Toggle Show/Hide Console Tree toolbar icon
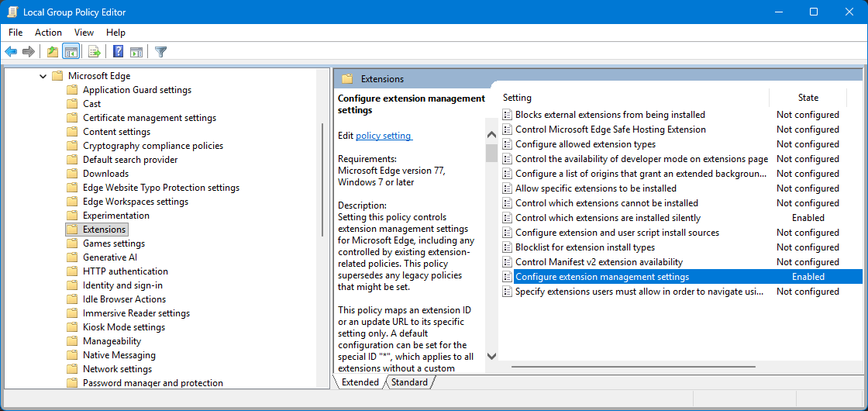 pyautogui.click(x=71, y=52)
